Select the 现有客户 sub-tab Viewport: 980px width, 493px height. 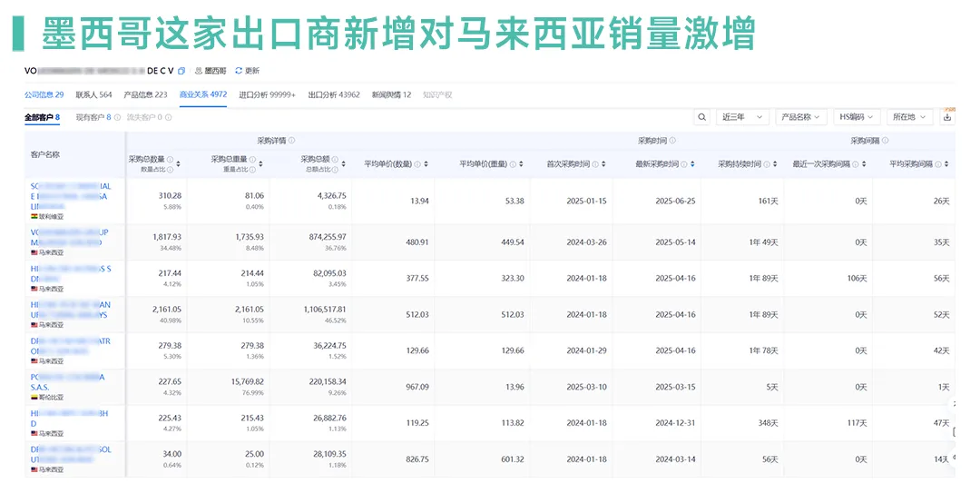click(x=93, y=117)
